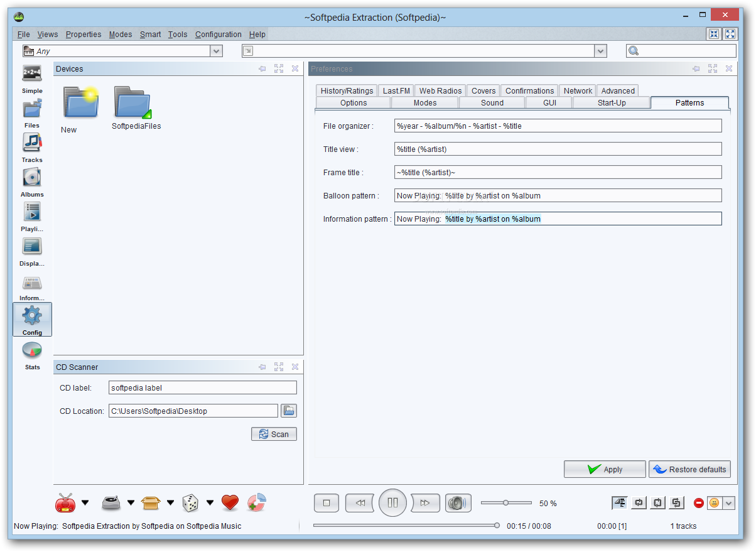Viewport: 756px width, 552px height.
Task: Click the dice random play icon
Action: [x=190, y=502]
